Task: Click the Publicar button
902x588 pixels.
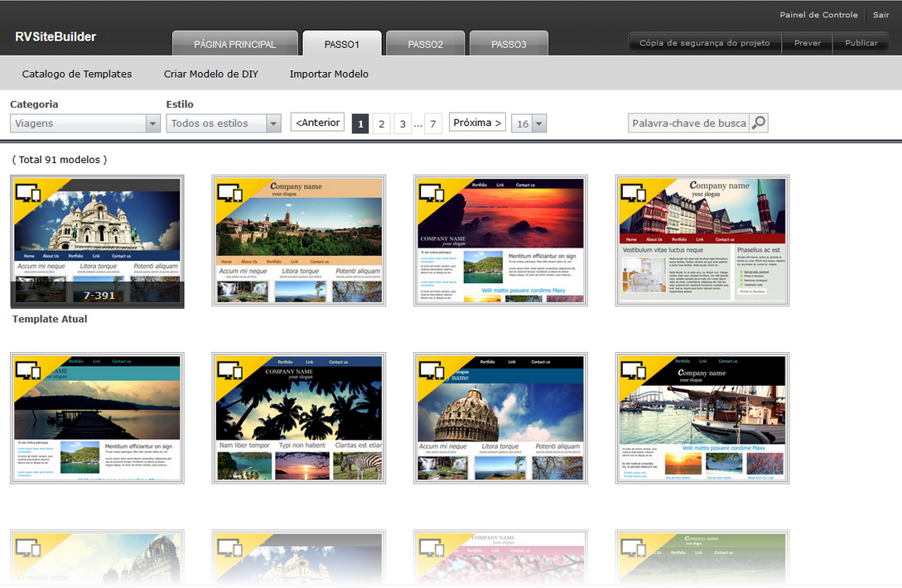Action: coord(861,43)
